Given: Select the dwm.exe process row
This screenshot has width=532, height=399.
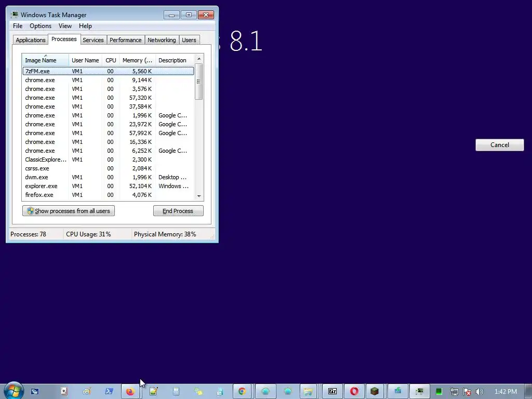Looking at the screenshot, I should pos(108,177).
